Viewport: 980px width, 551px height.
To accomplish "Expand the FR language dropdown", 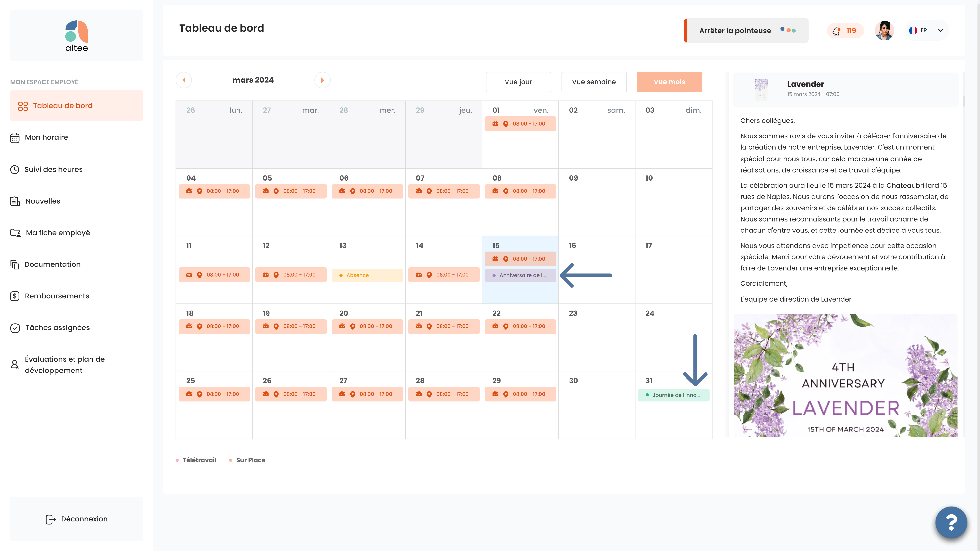I will pyautogui.click(x=926, y=30).
